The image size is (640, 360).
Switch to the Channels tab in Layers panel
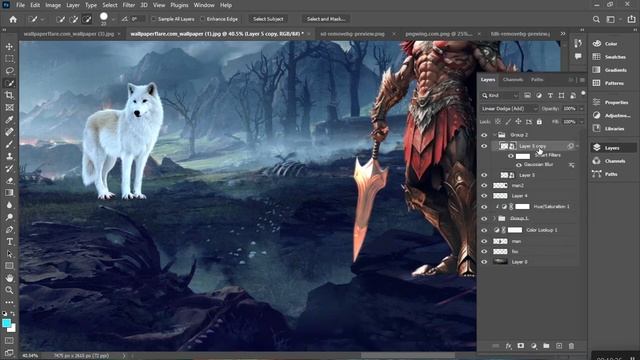click(513, 80)
